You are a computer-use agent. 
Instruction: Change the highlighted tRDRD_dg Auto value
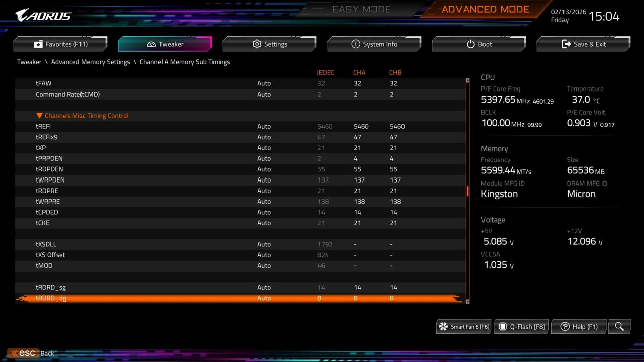pyautogui.click(x=264, y=298)
